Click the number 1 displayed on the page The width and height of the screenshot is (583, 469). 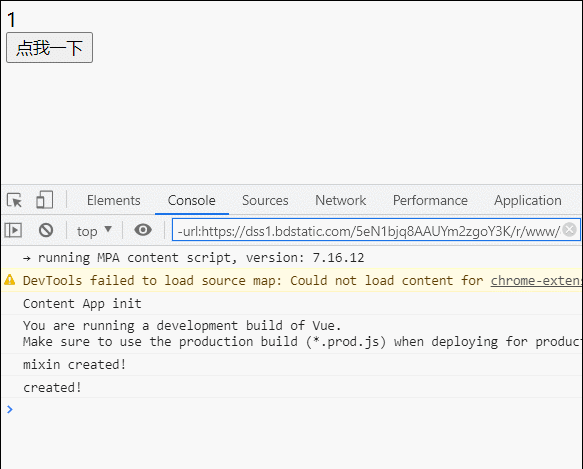(x=12, y=20)
